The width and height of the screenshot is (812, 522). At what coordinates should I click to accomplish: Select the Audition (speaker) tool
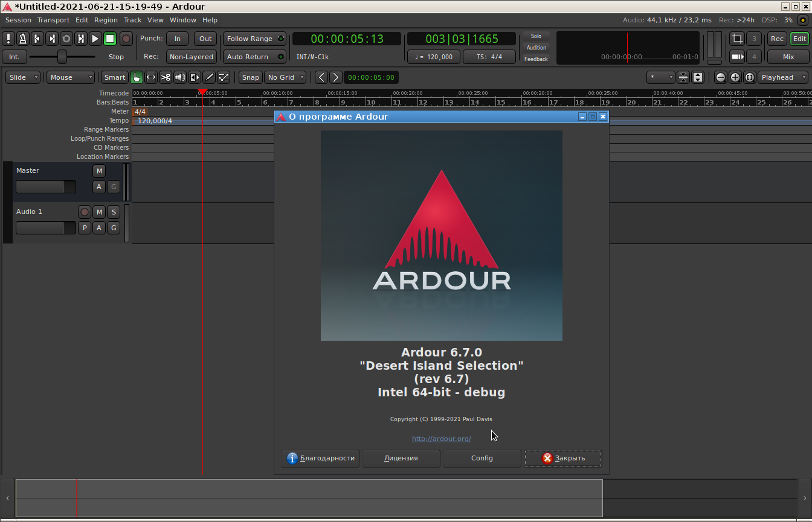point(180,77)
